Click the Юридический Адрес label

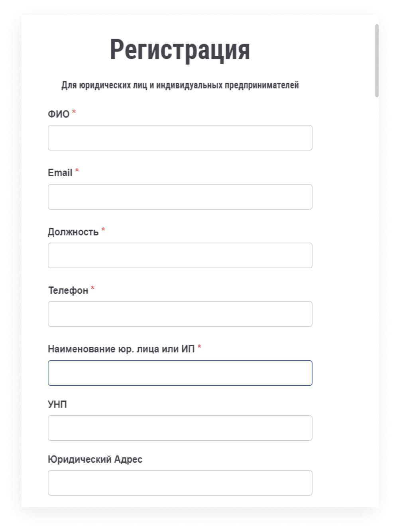95,459
